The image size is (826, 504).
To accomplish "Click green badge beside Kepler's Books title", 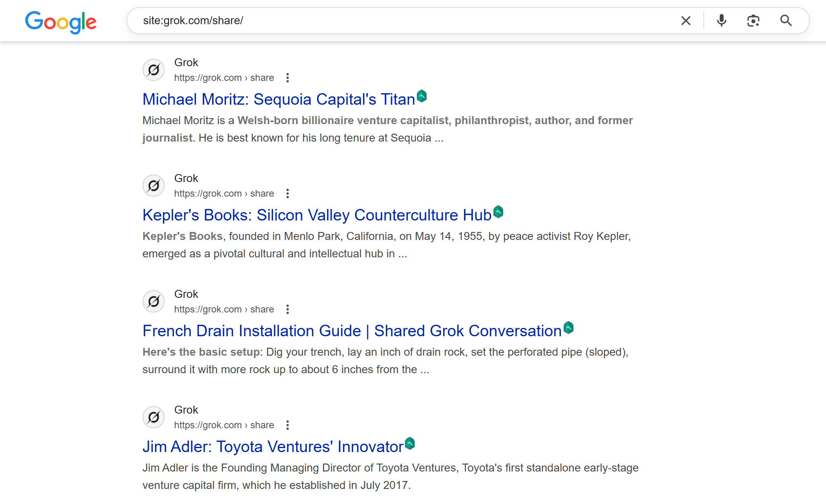I will pyautogui.click(x=498, y=212).
